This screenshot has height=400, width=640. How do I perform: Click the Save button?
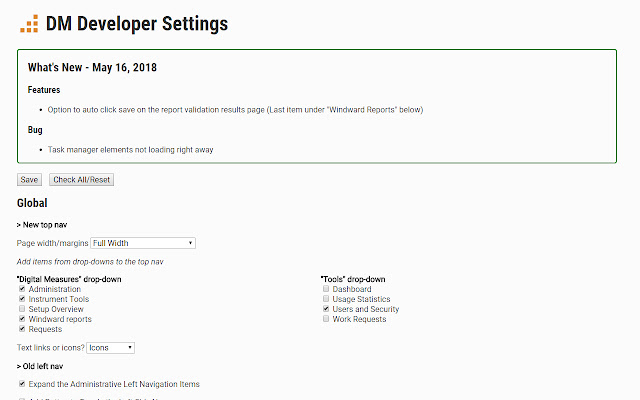(x=29, y=180)
